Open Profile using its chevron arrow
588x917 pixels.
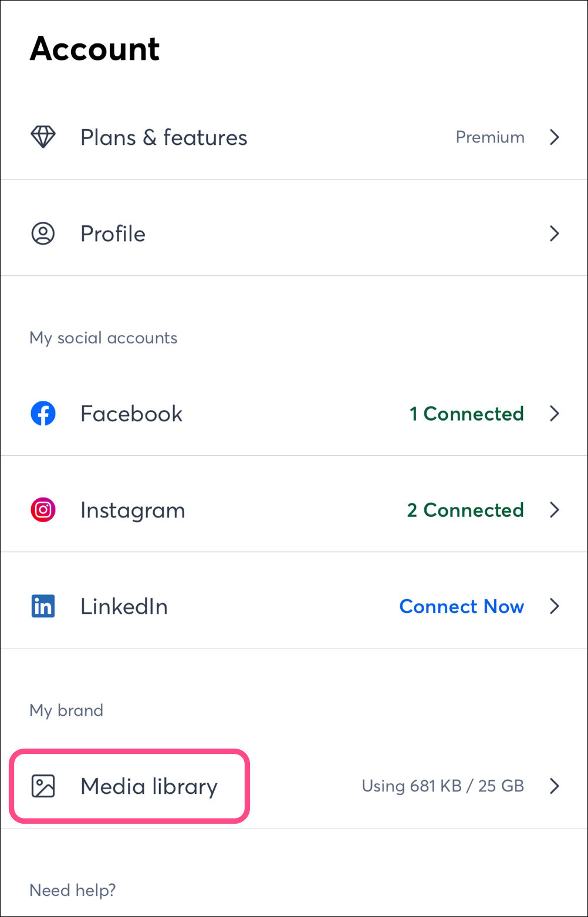tap(554, 234)
